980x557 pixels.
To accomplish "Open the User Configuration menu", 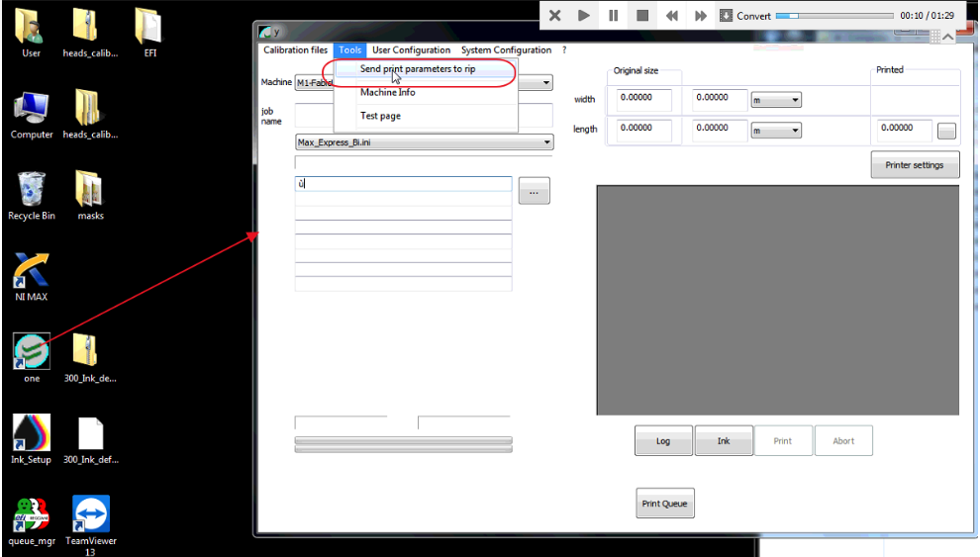I will pos(411,50).
